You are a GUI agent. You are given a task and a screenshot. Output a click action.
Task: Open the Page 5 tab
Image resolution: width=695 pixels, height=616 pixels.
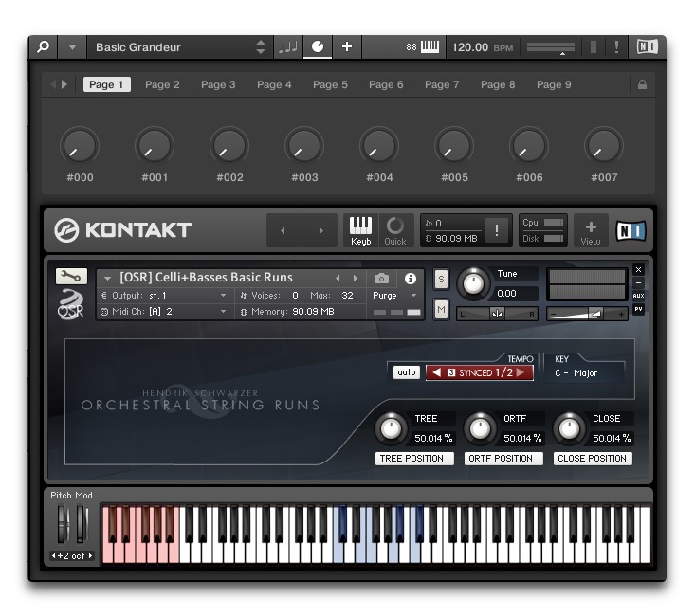click(x=330, y=84)
